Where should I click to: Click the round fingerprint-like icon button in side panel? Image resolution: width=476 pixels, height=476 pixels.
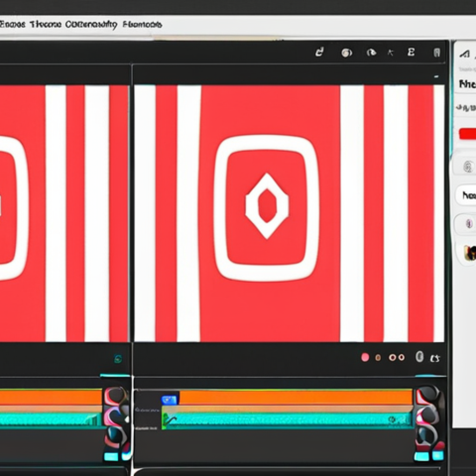pyautogui.click(x=468, y=167)
